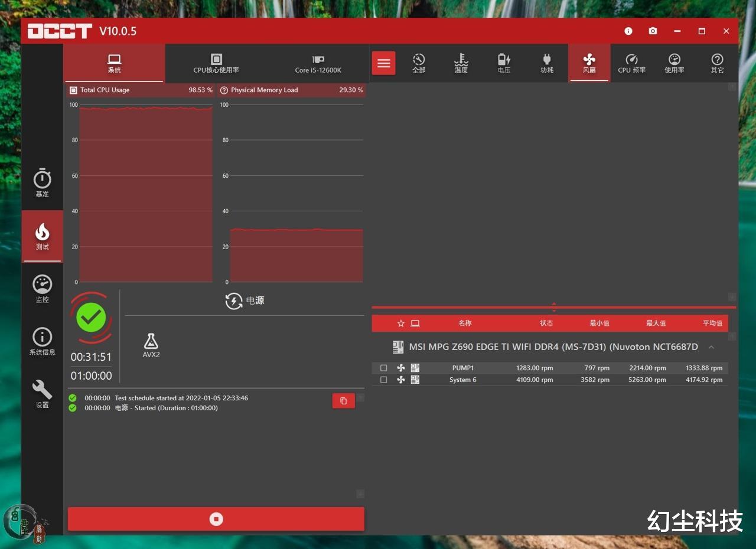Screen dimensions: 756x549
Task: Click the monitor icon column header
Action: tap(415, 323)
